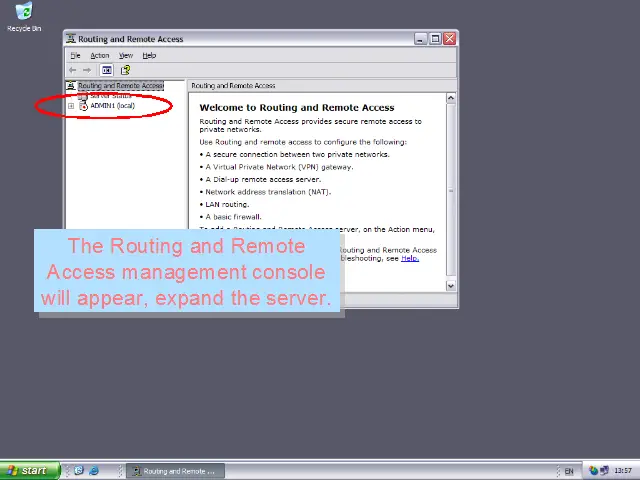Toggle the Show/Hide Console Tree toolbar icon
Viewport: 640px width, 480px height.
pos(107,70)
